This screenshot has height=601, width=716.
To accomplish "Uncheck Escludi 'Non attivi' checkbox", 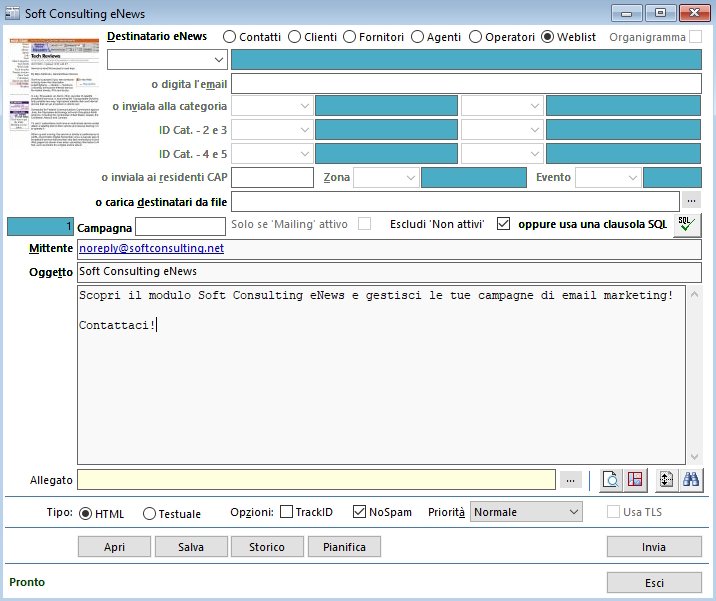I will (503, 224).
